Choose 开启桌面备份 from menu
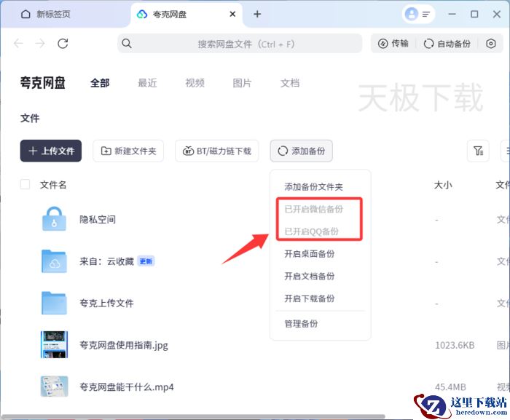 pyautogui.click(x=310, y=254)
